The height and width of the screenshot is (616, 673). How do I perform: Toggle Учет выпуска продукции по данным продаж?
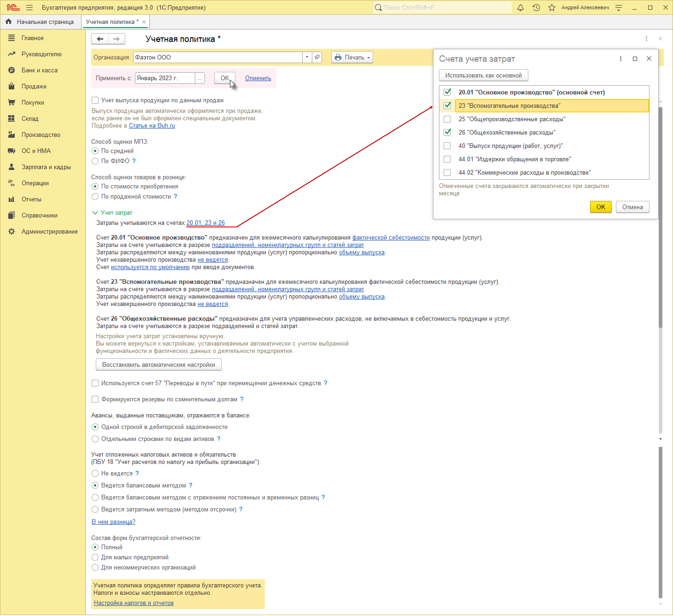tap(95, 100)
